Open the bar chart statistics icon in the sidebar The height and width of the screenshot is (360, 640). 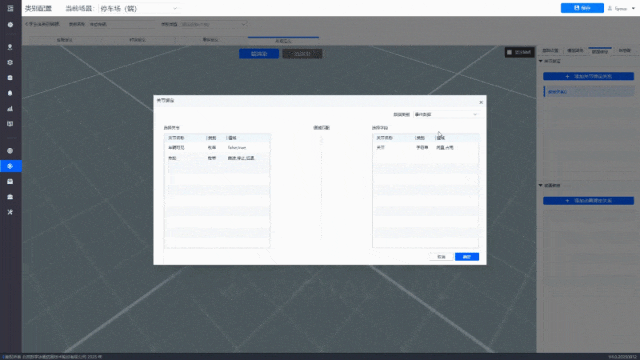(10, 109)
